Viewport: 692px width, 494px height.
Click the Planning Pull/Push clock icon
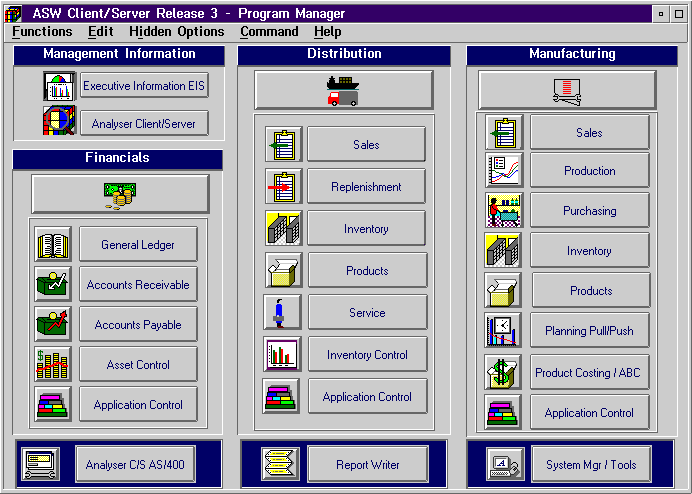click(502, 330)
